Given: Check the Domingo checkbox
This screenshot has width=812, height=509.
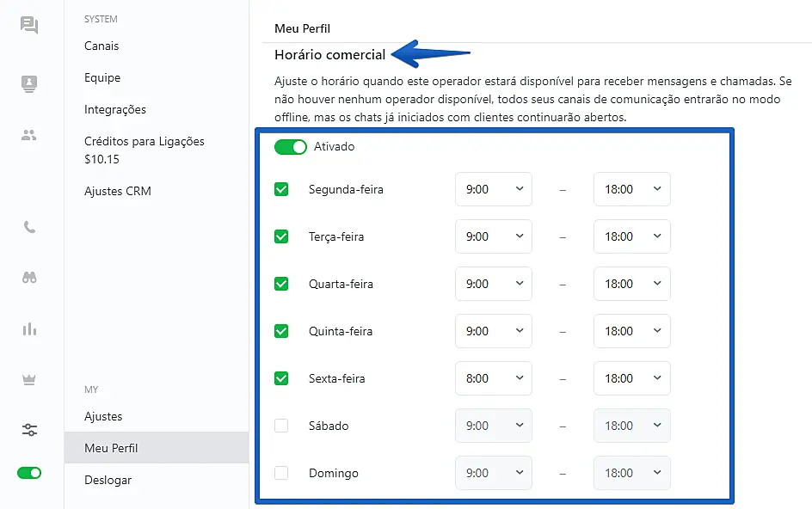Looking at the screenshot, I should (x=281, y=473).
